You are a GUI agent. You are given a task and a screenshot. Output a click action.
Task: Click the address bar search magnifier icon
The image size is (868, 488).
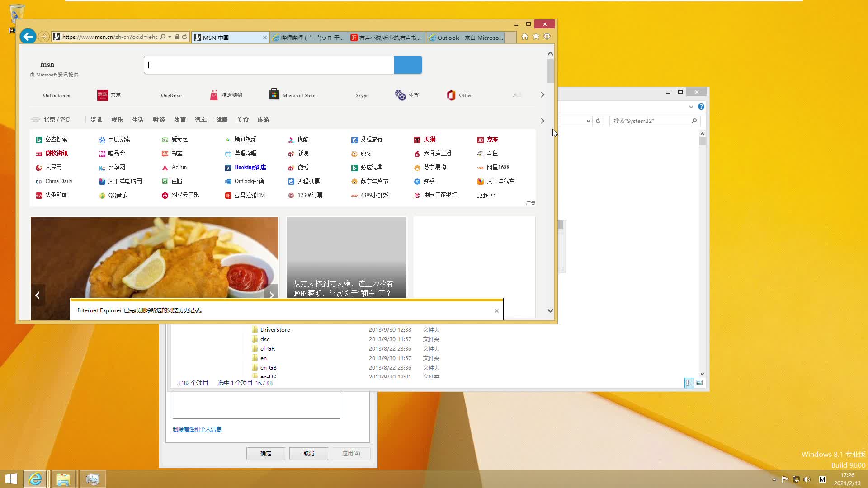click(163, 37)
